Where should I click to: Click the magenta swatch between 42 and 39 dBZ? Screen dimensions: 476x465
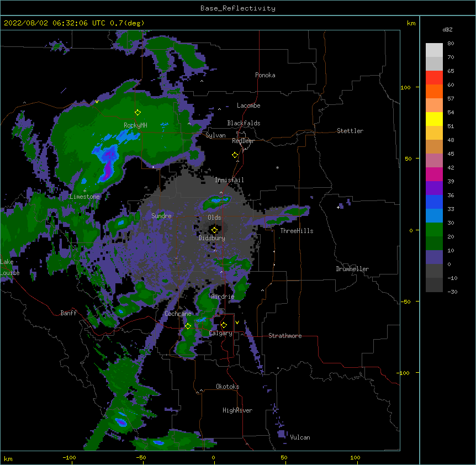(434, 175)
